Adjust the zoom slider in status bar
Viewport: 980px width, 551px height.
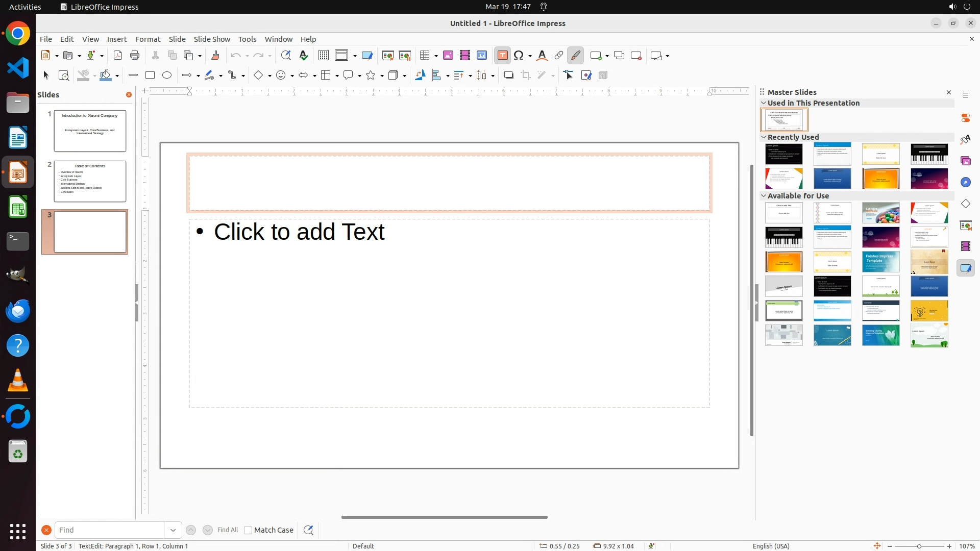[919, 546]
